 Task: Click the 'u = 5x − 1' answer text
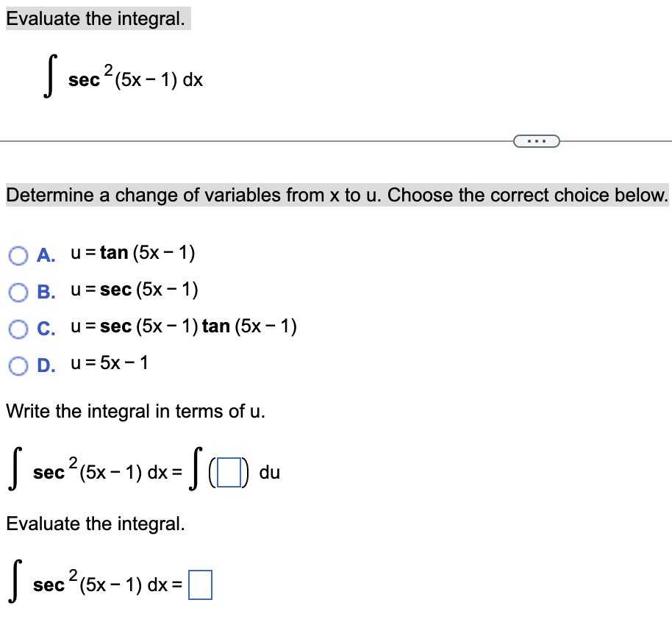[x=110, y=363]
